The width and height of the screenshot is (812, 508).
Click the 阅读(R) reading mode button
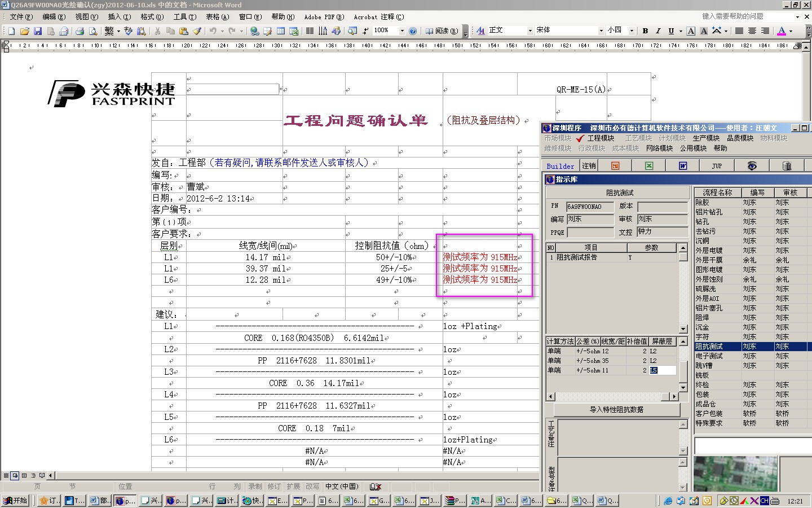pyautogui.click(x=442, y=31)
